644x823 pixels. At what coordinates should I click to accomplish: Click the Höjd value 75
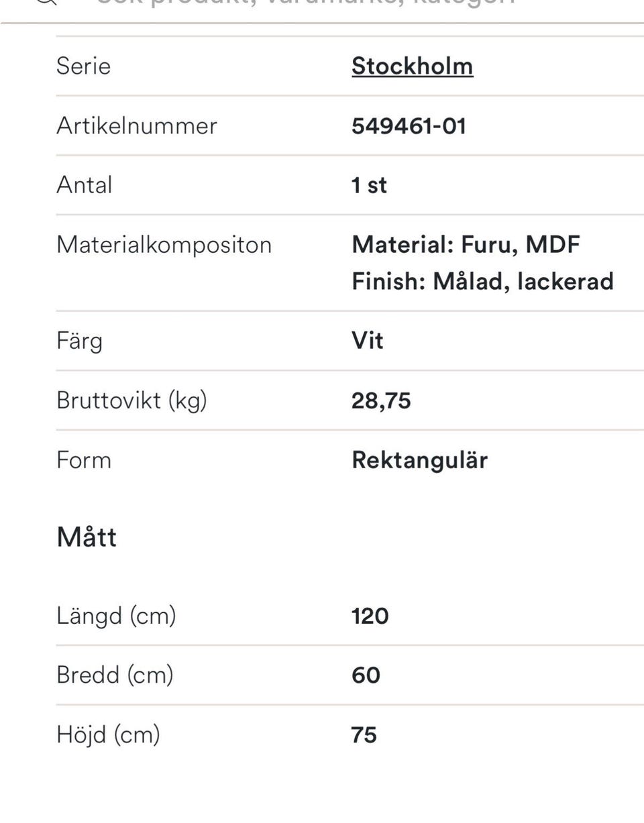pyautogui.click(x=364, y=735)
